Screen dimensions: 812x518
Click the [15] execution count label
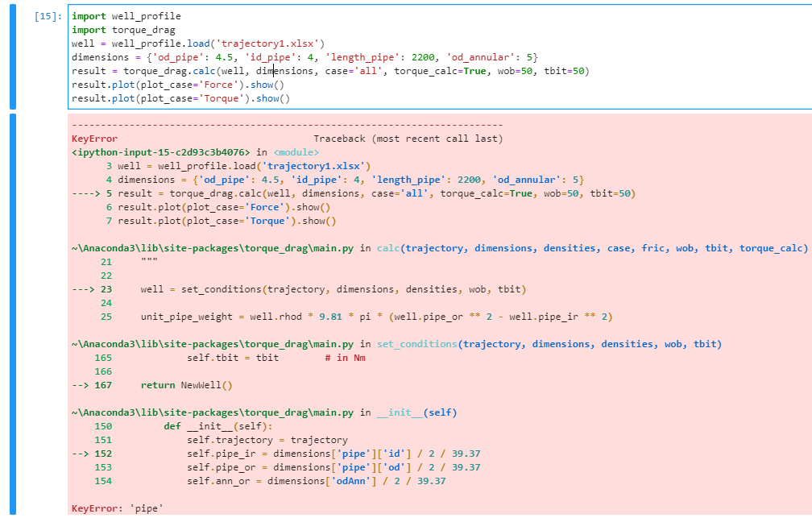(x=46, y=15)
